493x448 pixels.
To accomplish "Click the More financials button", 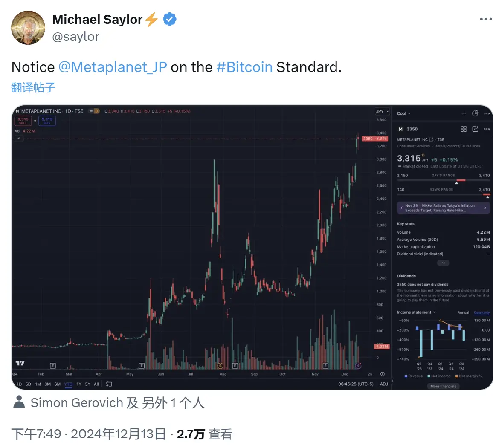I will (x=443, y=386).
